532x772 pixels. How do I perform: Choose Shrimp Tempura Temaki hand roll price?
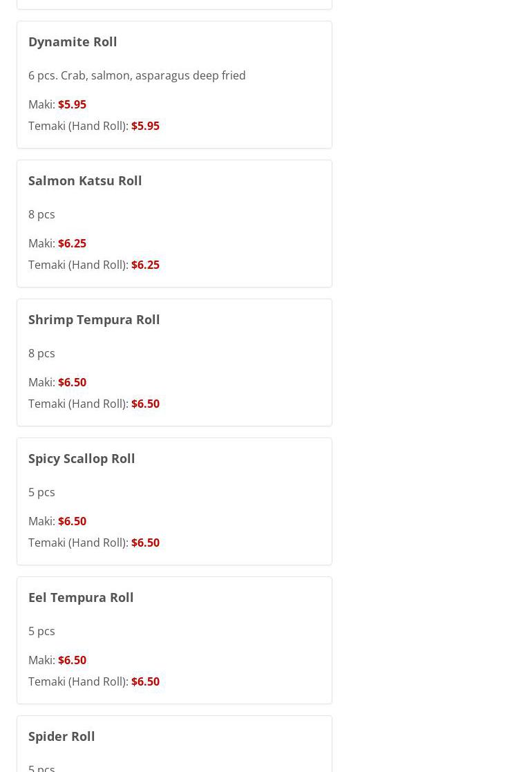point(145,404)
